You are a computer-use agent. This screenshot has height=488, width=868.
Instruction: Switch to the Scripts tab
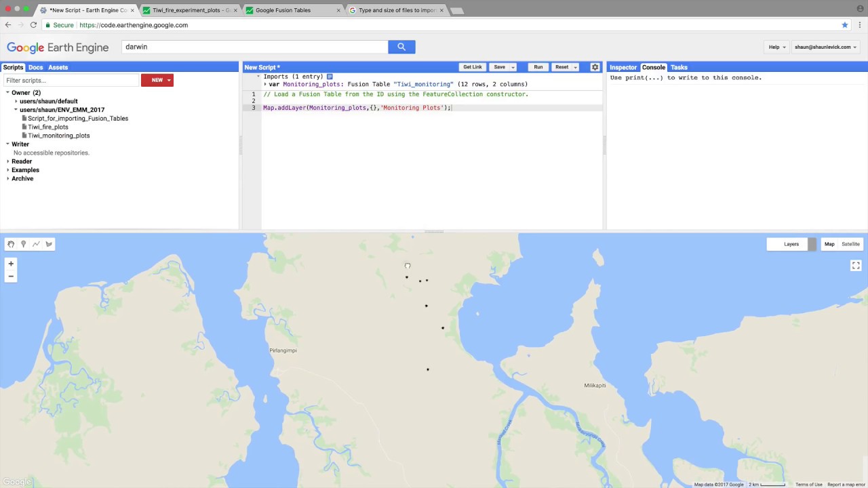click(x=13, y=67)
